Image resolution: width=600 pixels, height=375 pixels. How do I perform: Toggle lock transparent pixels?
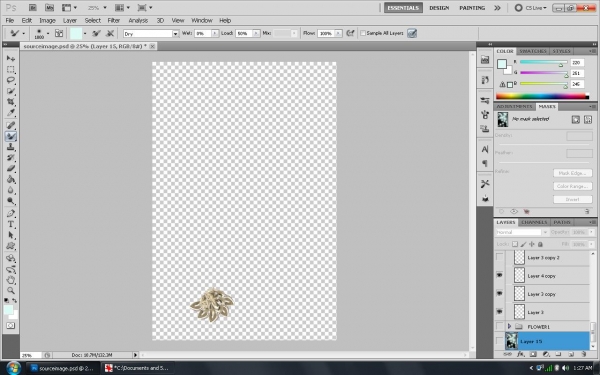coord(515,244)
